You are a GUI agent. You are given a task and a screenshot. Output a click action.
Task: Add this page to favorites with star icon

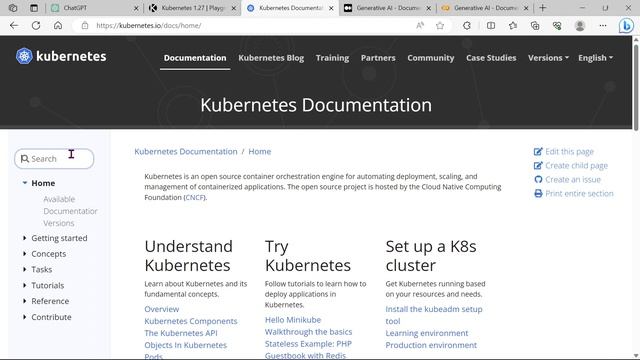(x=440, y=25)
